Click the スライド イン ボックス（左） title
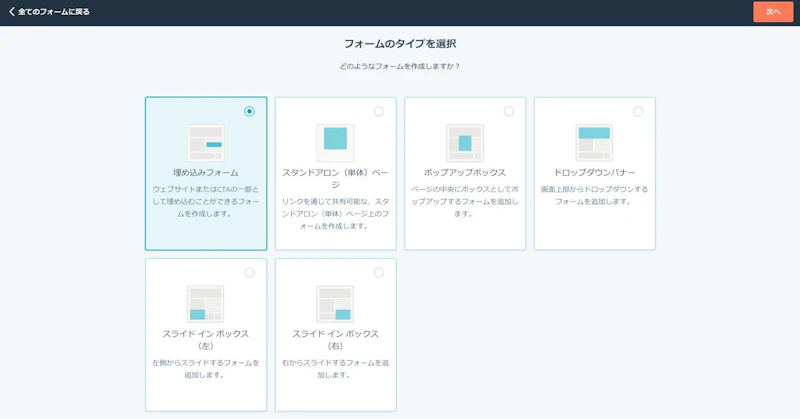 (206, 340)
